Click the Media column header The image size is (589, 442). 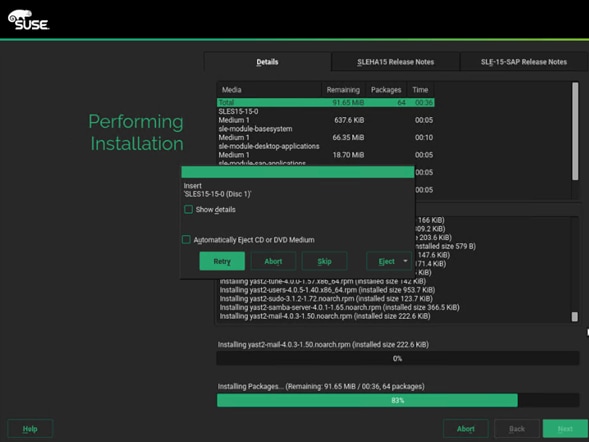click(x=269, y=90)
